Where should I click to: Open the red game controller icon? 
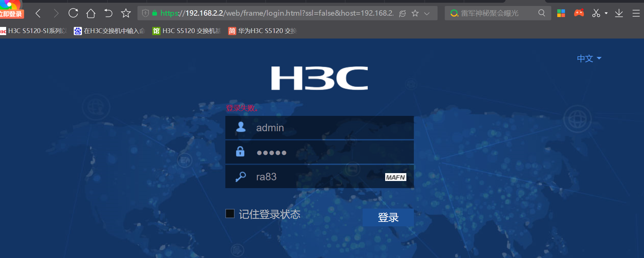click(x=579, y=13)
